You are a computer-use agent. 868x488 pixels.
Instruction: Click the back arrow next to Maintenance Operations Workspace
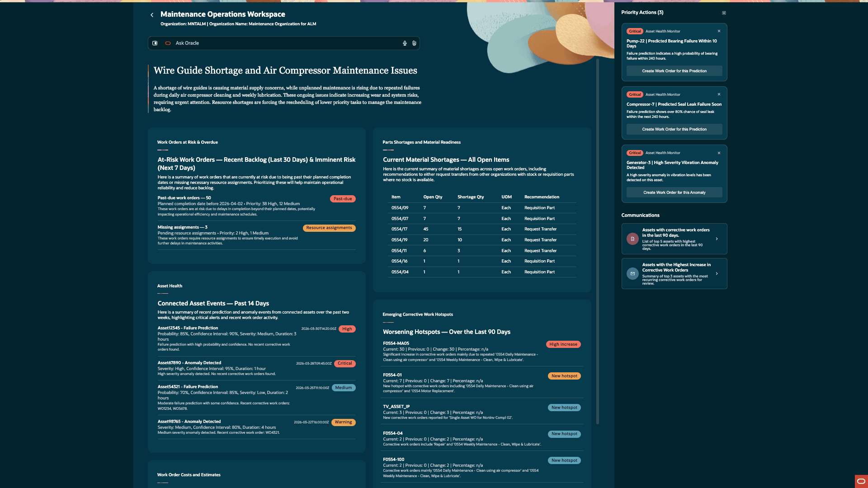pos(152,14)
